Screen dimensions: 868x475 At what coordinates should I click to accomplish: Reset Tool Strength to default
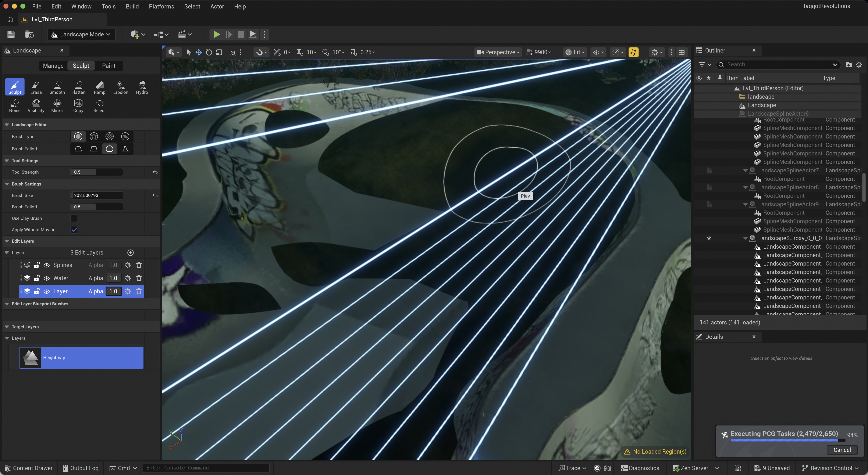coord(155,172)
